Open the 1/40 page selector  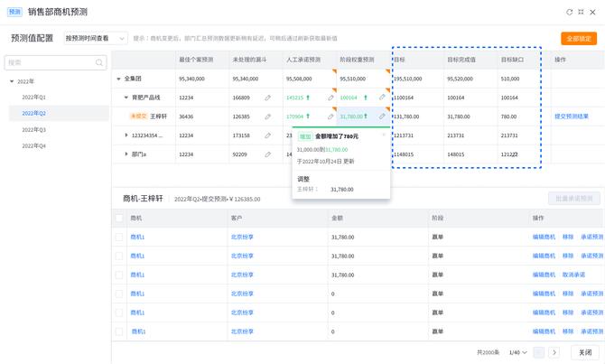coord(517,352)
